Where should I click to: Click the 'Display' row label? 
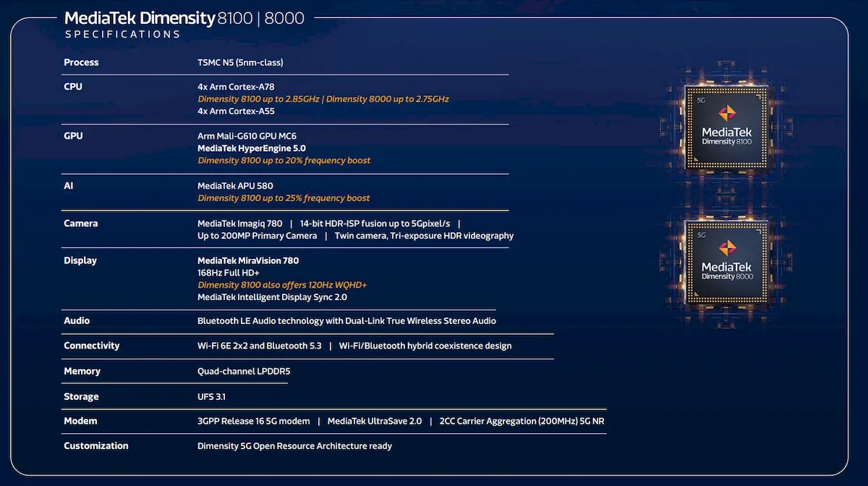80,260
